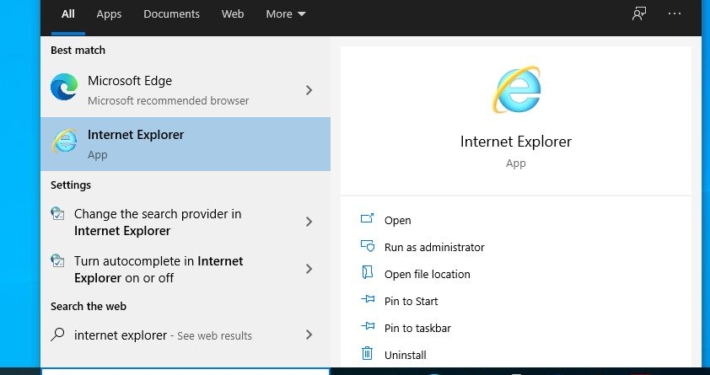The height and width of the screenshot is (375, 710).
Task: Choose Run as administrator
Action: tap(434, 247)
